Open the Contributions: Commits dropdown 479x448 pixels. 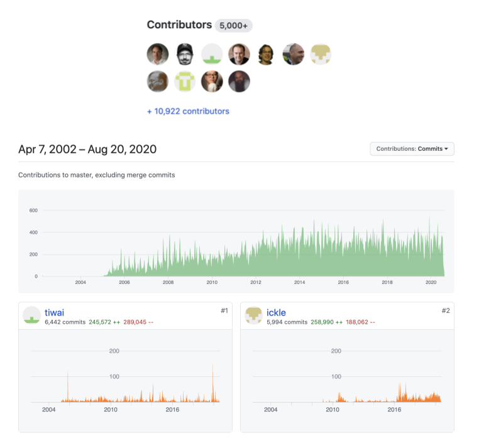coord(412,149)
